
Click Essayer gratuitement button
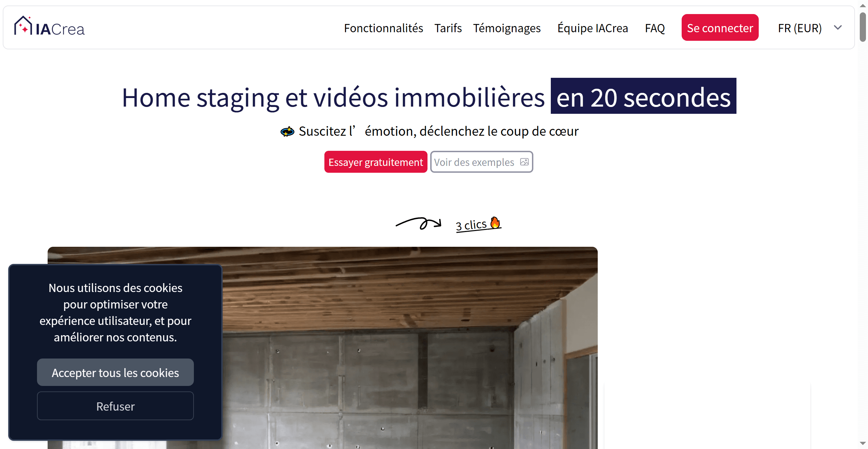(375, 162)
